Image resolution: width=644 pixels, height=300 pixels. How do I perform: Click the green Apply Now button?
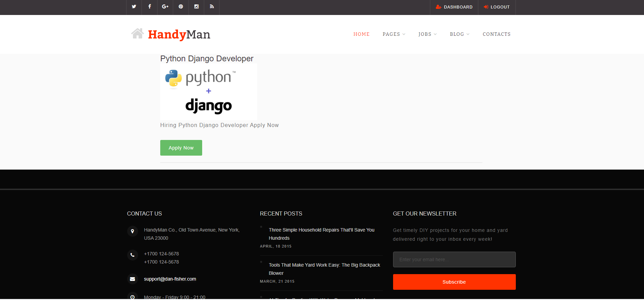tap(181, 148)
